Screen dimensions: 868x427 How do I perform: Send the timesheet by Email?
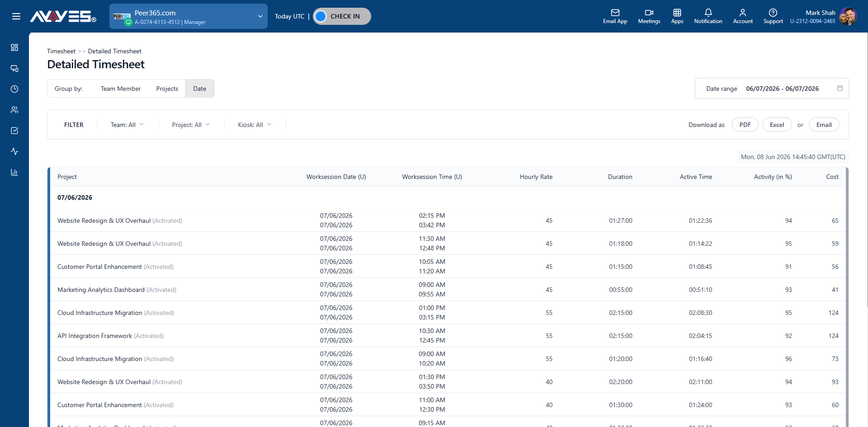[824, 125]
